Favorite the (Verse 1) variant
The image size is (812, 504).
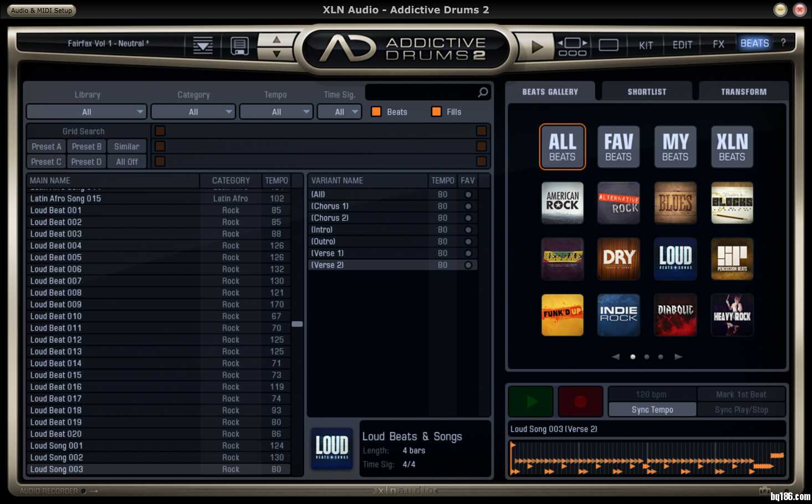(468, 253)
